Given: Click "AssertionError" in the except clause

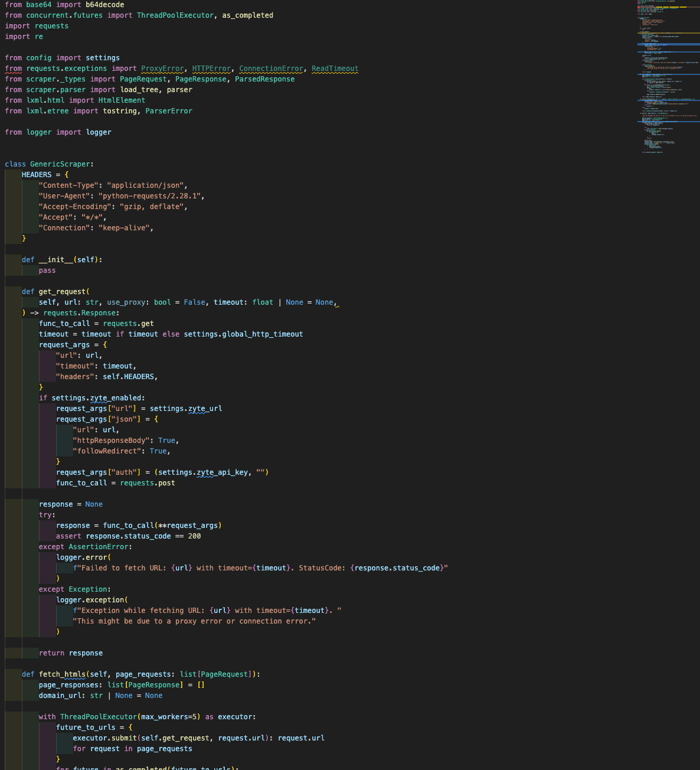Looking at the screenshot, I should click(x=99, y=547).
